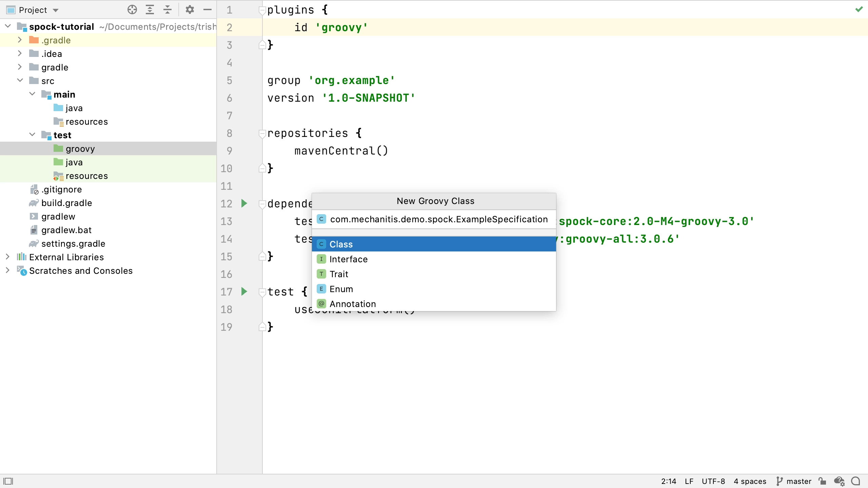Screen dimensions: 868x488
Task: Open the 4 spaces indent settings
Action: pyautogui.click(x=750, y=481)
